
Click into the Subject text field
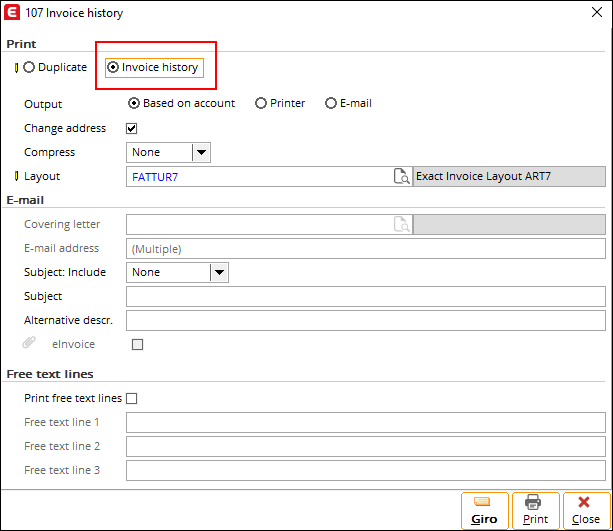pos(366,297)
